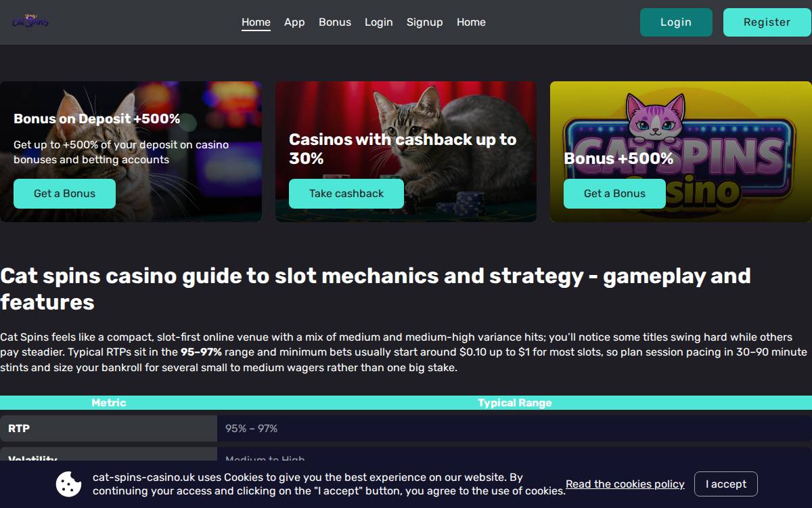Click the Take cashback button
Viewport: 812px width, 508px height.
tap(346, 194)
